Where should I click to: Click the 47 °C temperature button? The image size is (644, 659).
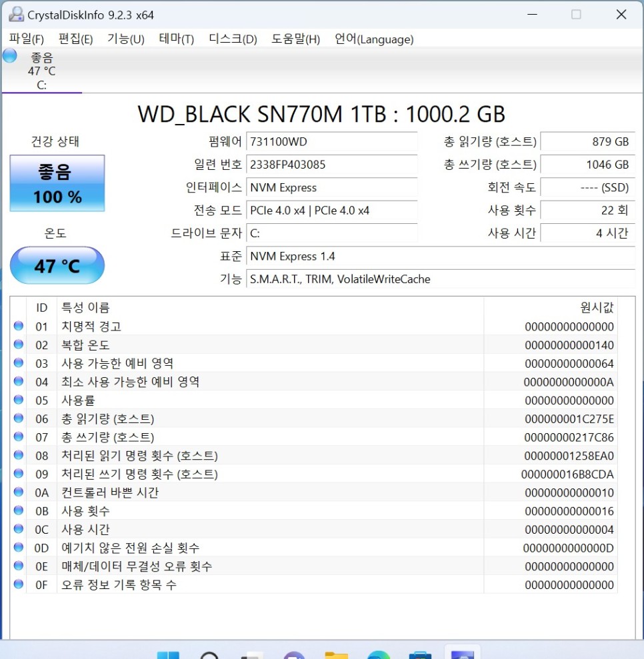57,266
